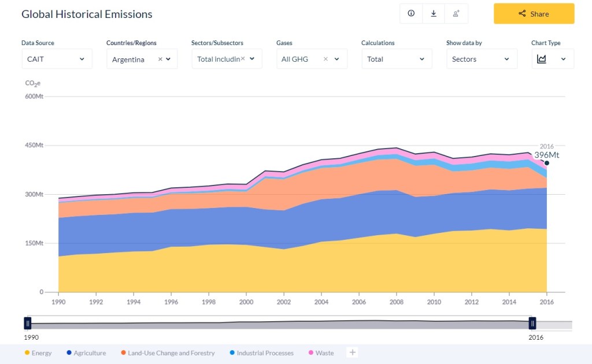Add another sector with plus icon
The width and height of the screenshot is (592, 364).
tap(352, 352)
